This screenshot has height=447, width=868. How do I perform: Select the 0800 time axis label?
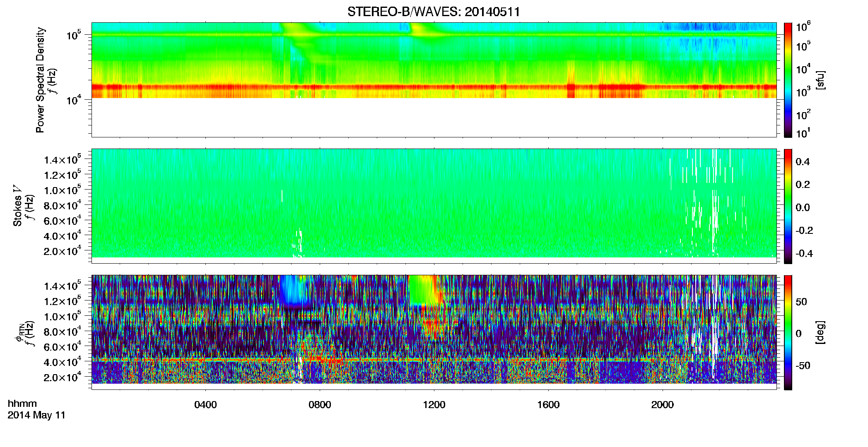[320, 405]
